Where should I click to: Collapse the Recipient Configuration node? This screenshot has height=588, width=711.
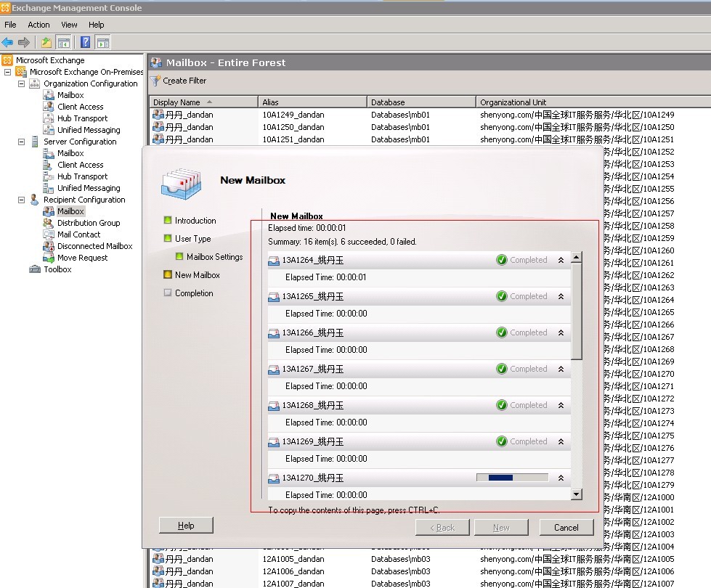pyautogui.click(x=21, y=200)
